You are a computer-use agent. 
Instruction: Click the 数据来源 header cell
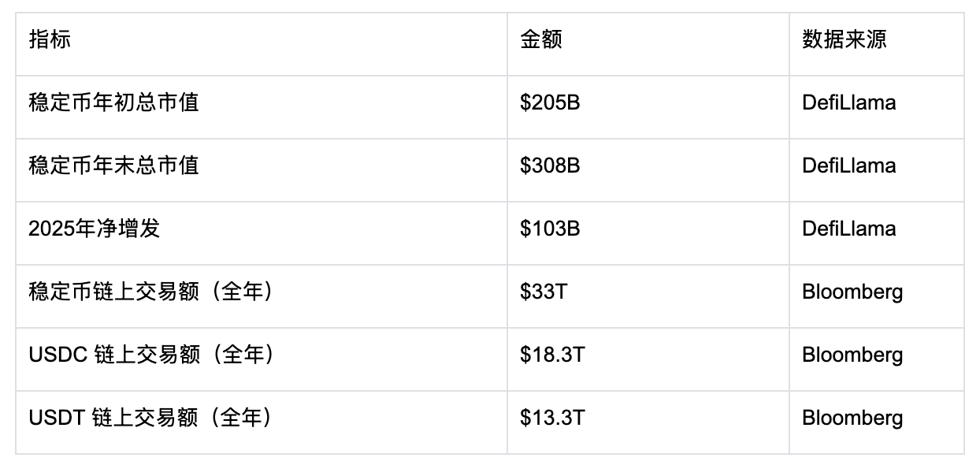(x=844, y=40)
